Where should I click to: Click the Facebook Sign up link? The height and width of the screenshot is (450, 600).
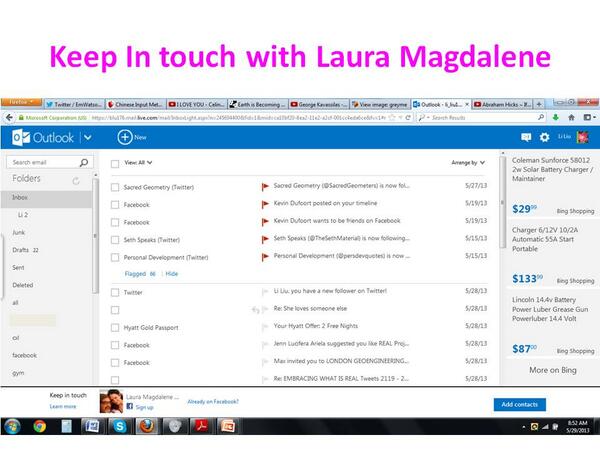pos(144,407)
